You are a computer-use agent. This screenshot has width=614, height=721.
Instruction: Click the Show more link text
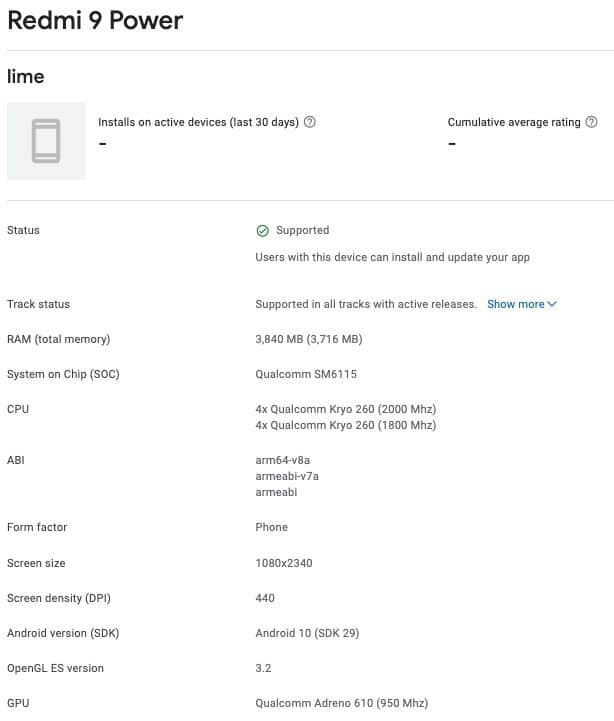pyautogui.click(x=515, y=304)
